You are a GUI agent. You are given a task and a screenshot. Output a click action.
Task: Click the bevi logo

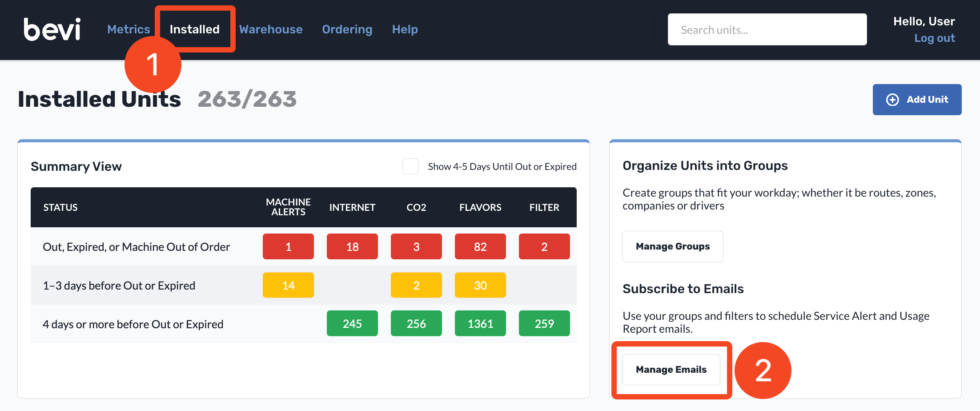tap(52, 29)
